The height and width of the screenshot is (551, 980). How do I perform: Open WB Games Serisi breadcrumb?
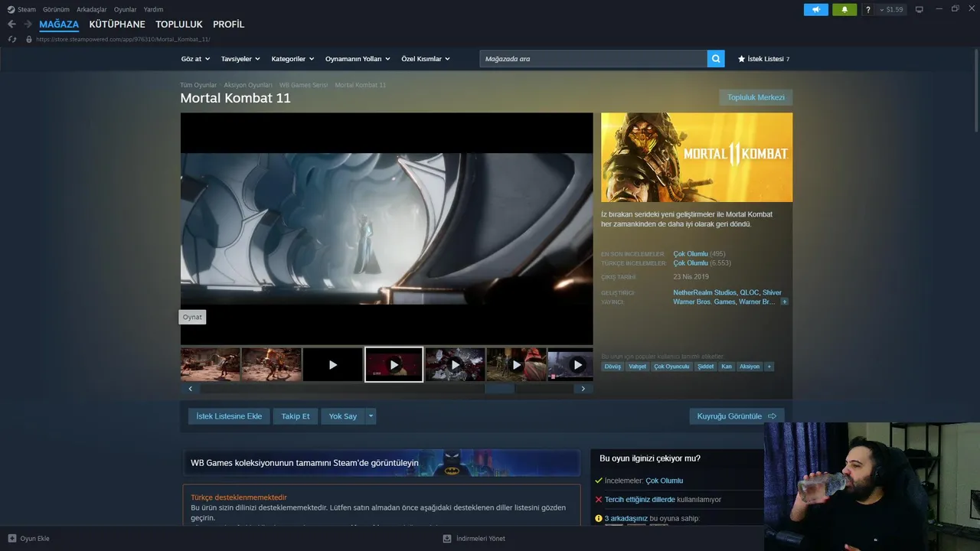click(303, 85)
